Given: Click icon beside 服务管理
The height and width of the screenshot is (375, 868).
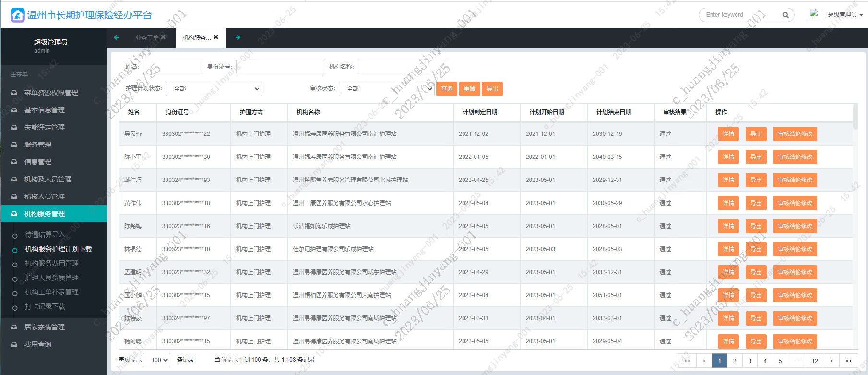Looking at the screenshot, I should 14,145.
